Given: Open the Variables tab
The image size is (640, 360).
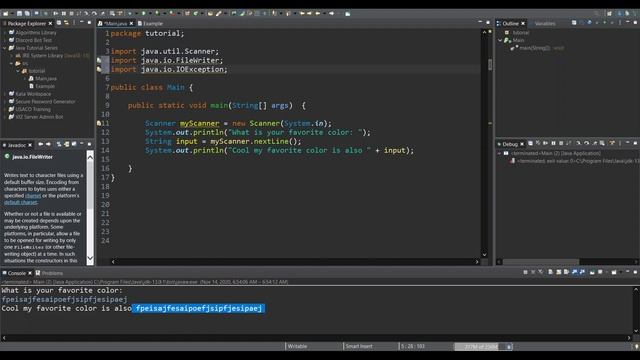Looking at the screenshot, I should (x=545, y=24).
